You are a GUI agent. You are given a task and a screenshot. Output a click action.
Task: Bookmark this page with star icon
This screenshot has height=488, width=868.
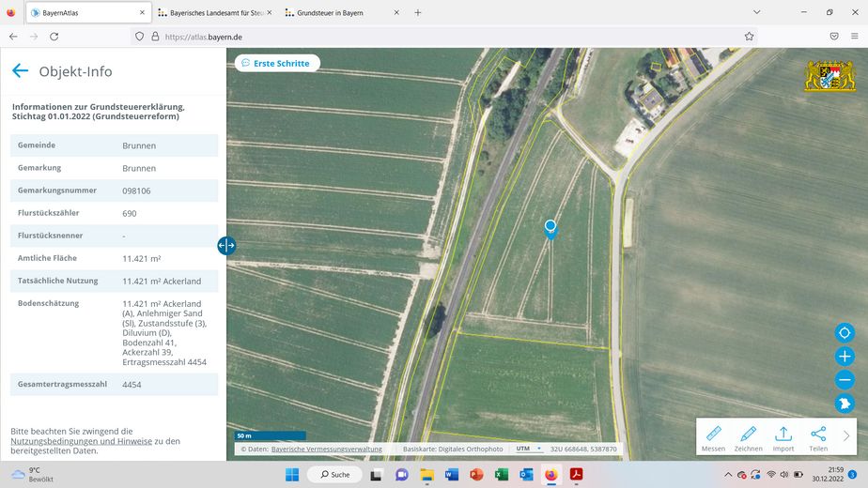click(749, 36)
